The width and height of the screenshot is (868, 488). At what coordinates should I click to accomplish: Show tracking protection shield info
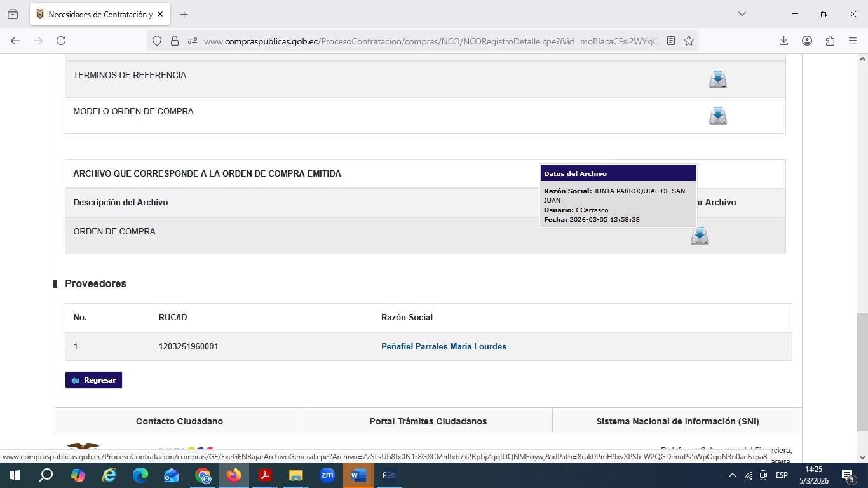pos(157,41)
